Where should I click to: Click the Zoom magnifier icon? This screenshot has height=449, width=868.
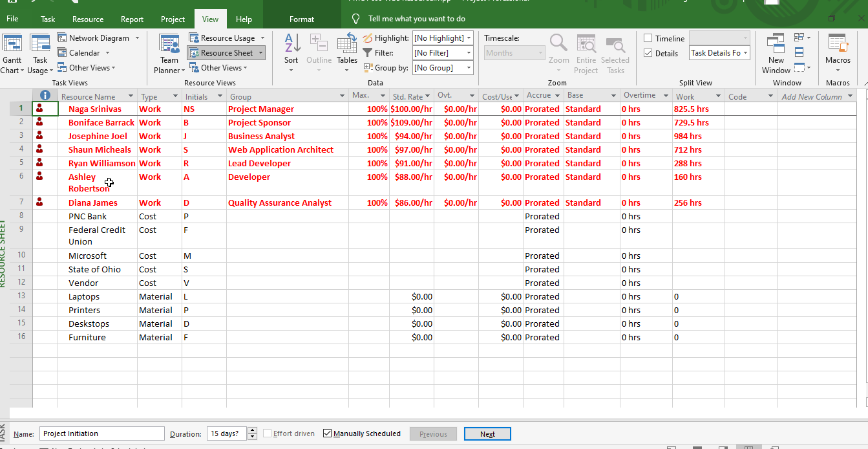tap(558, 44)
